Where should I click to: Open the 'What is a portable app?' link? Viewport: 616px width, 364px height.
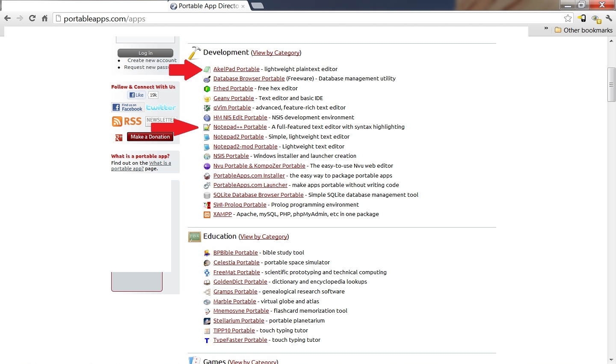[x=141, y=166]
